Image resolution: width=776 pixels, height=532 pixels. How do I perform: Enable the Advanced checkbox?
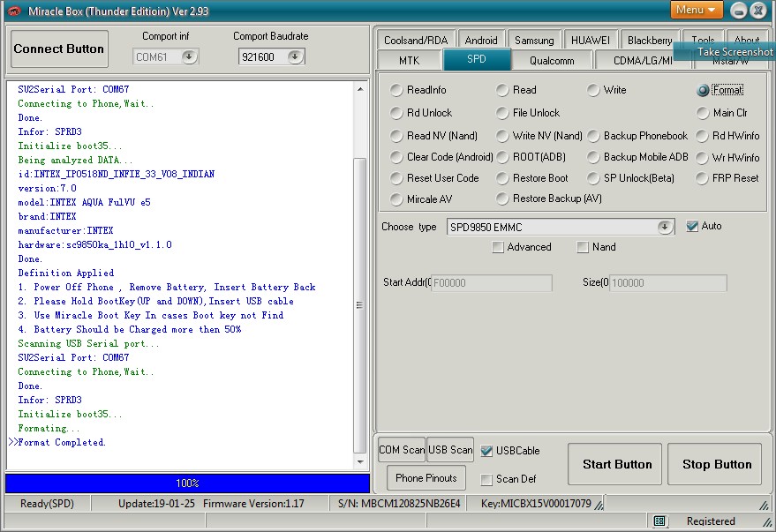498,247
